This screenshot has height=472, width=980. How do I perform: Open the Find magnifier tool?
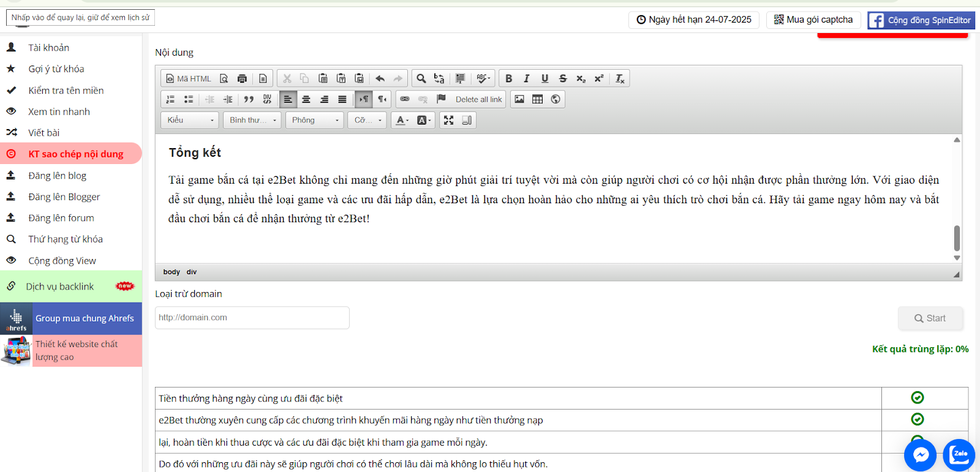[x=421, y=78]
